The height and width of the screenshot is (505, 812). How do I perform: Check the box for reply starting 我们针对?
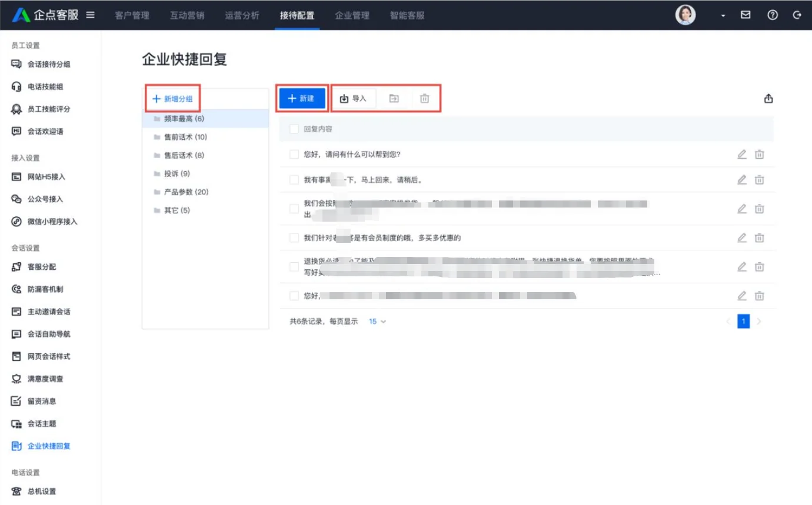[294, 238]
